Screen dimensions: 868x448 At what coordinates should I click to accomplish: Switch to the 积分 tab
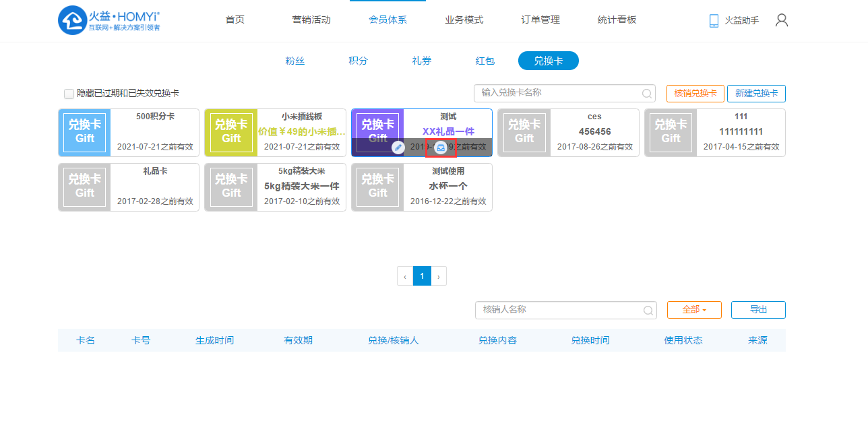pyautogui.click(x=358, y=61)
